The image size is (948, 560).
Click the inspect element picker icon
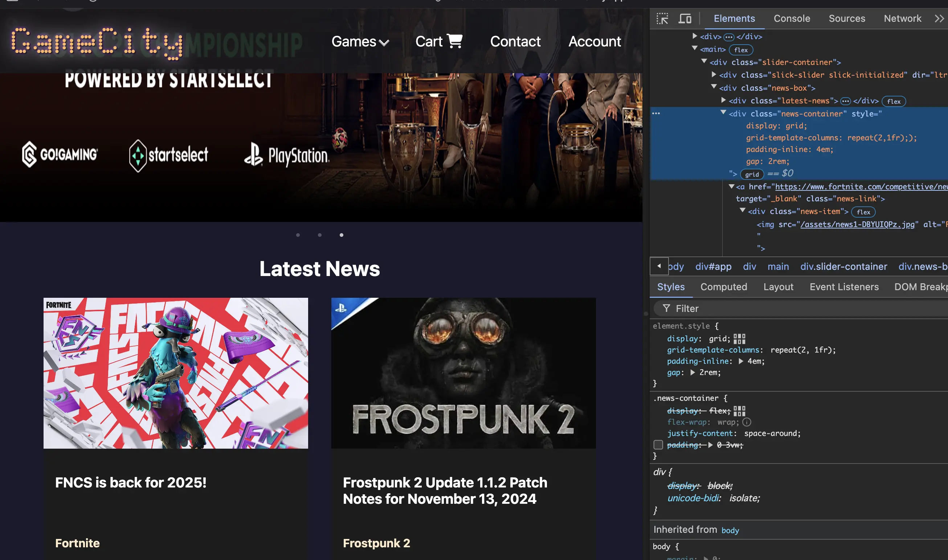tap(662, 18)
